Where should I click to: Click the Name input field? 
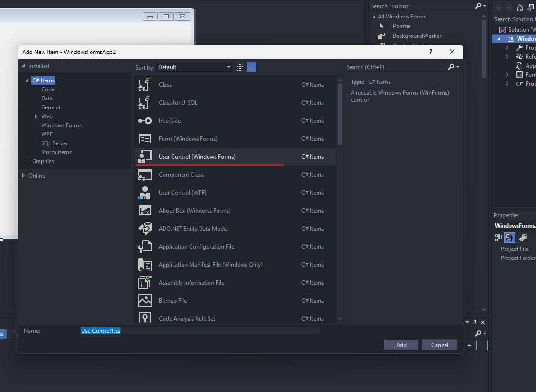200,331
